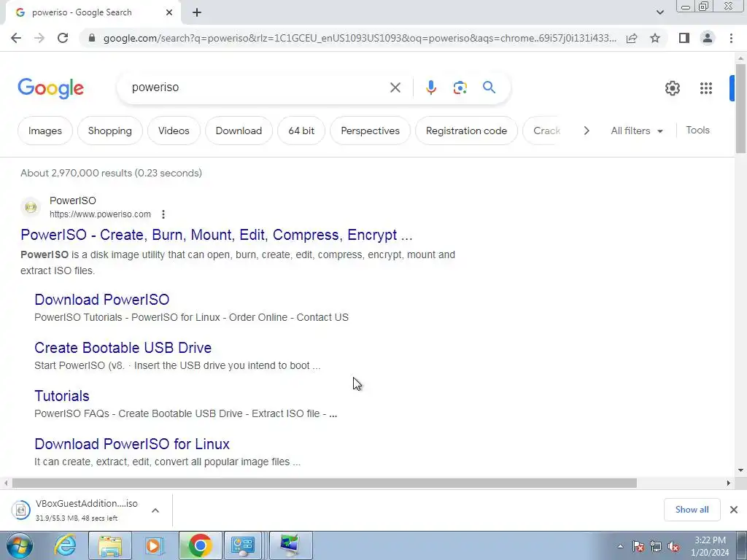Expand the All filters dropdown
The height and width of the screenshot is (560, 747).
636,131
